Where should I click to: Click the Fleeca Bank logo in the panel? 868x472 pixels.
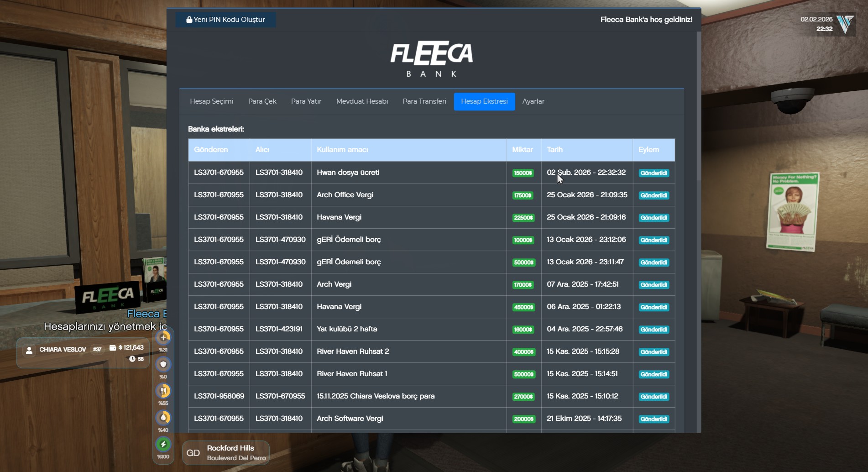tap(431, 59)
